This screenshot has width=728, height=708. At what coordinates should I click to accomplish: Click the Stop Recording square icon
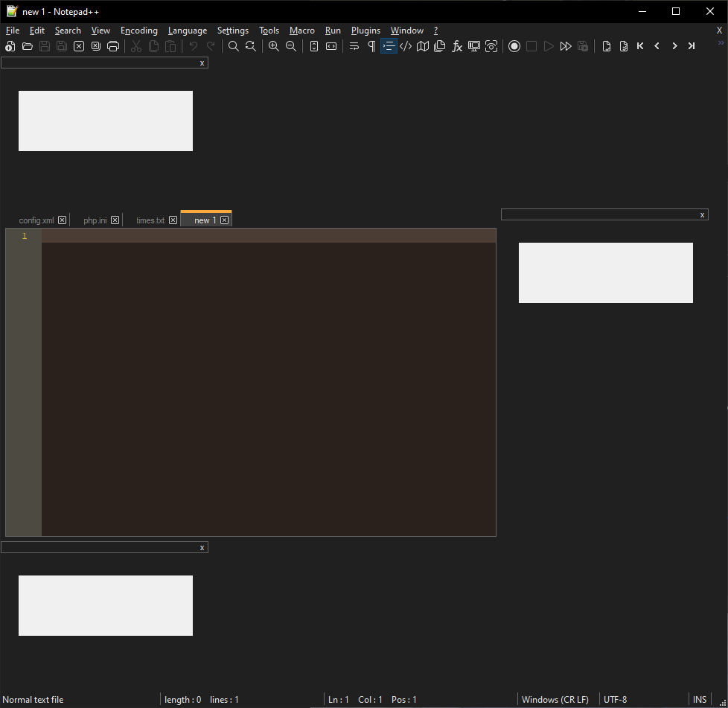click(531, 46)
